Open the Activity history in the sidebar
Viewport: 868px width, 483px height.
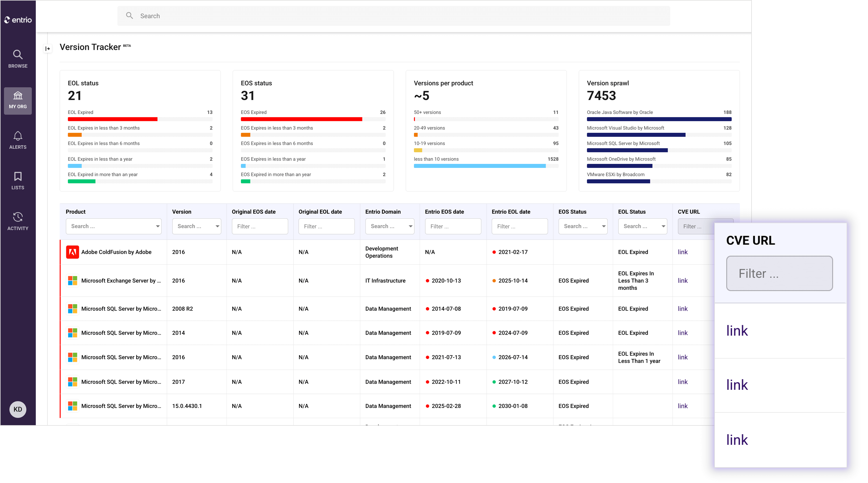point(18,221)
